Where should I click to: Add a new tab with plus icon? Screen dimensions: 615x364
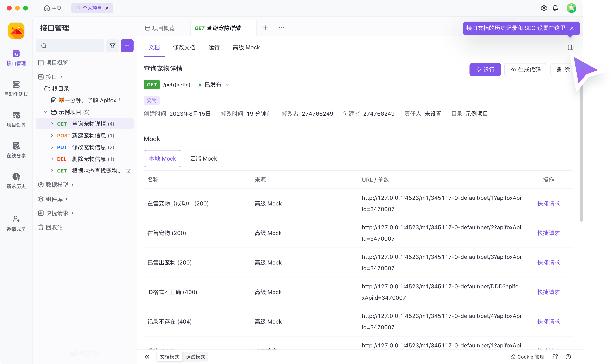(x=265, y=28)
